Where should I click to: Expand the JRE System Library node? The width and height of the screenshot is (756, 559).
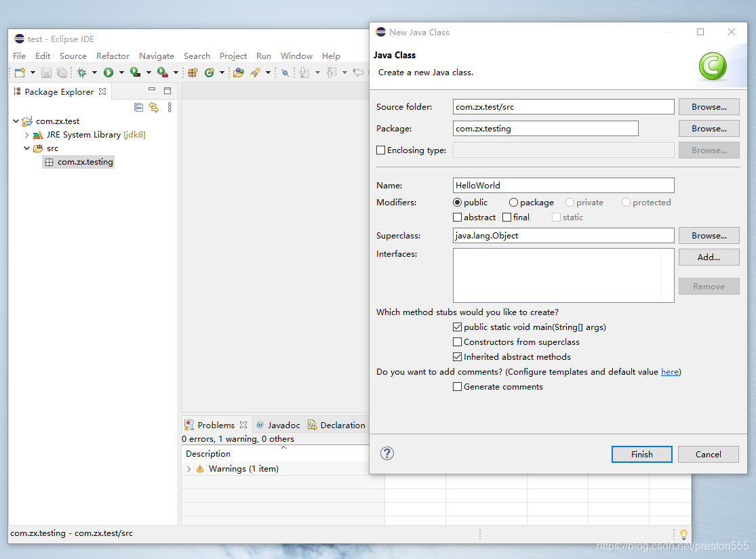[x=27, y=135]
